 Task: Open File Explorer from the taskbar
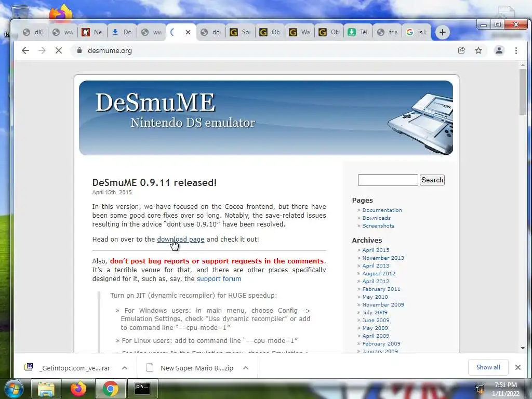[x=46, y=389]
